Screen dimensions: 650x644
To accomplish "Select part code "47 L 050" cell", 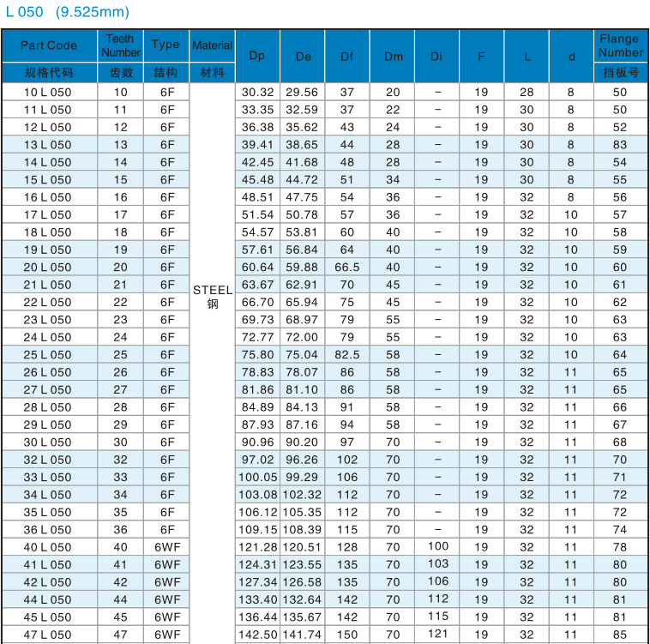I will point(48,635).
